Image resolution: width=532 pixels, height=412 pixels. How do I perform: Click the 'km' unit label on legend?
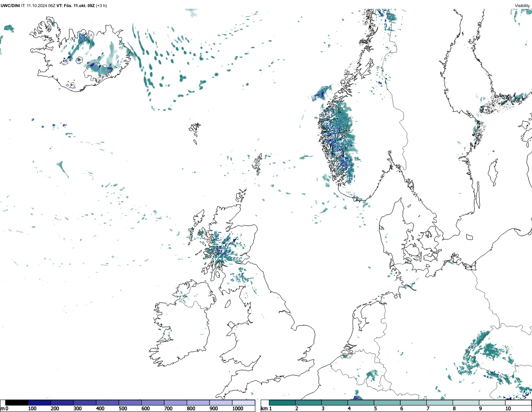(264, 409)
